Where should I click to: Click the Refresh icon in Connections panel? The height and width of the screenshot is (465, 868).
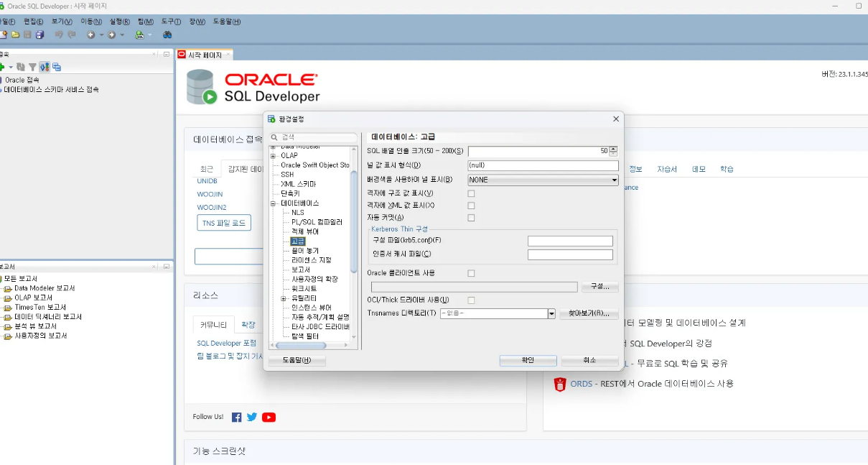click(21, 67)
